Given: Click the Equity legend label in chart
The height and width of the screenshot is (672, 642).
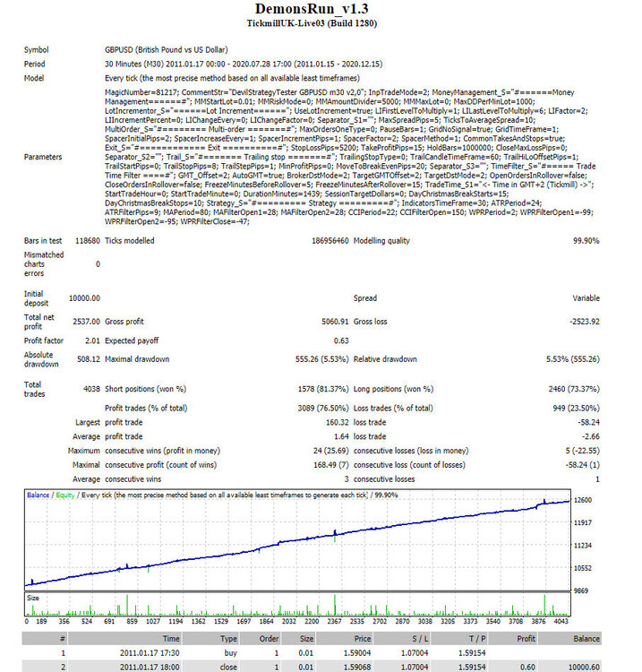Looking at the screenshot, I should (x=65, y=495).
